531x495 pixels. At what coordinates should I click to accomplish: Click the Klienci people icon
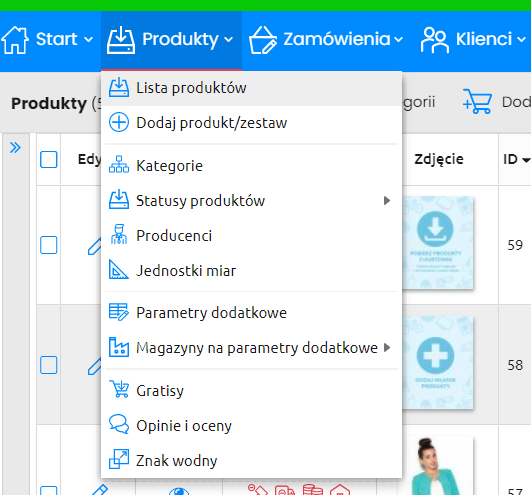tap(435, 40)
